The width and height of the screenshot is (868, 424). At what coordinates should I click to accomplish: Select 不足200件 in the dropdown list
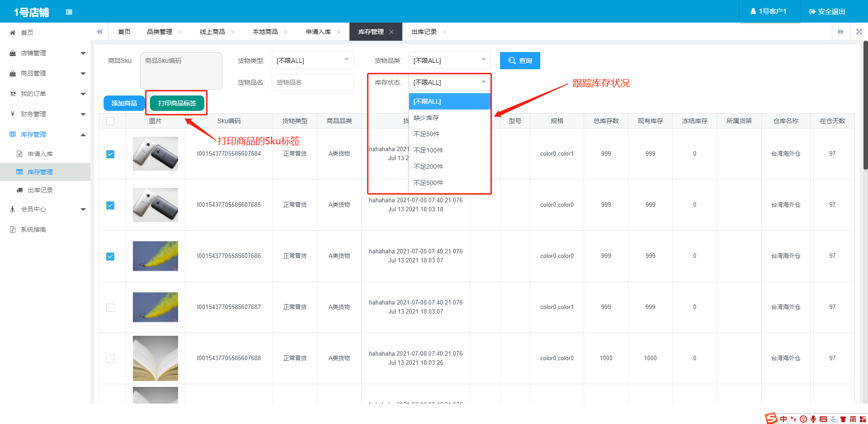[450, 167]
